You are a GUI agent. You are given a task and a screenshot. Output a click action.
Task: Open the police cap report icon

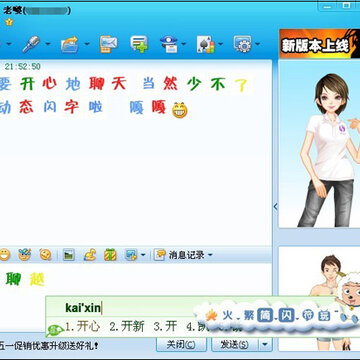[x=169, y=44]
